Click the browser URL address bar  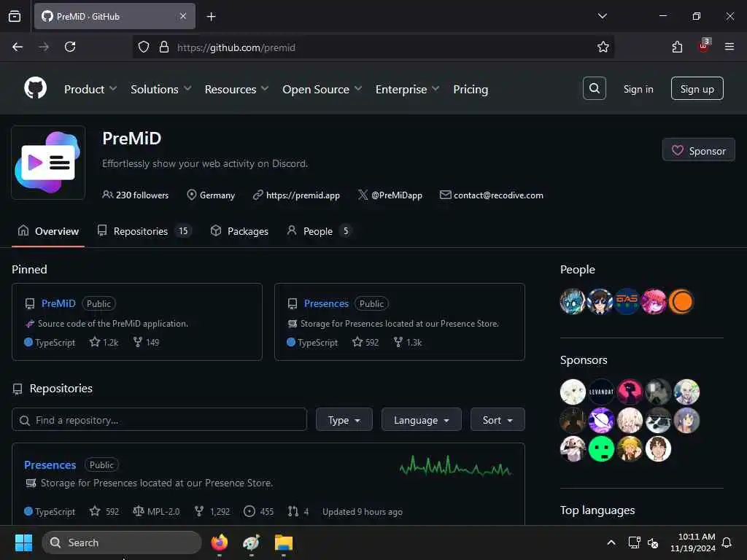tap(373, 47)
